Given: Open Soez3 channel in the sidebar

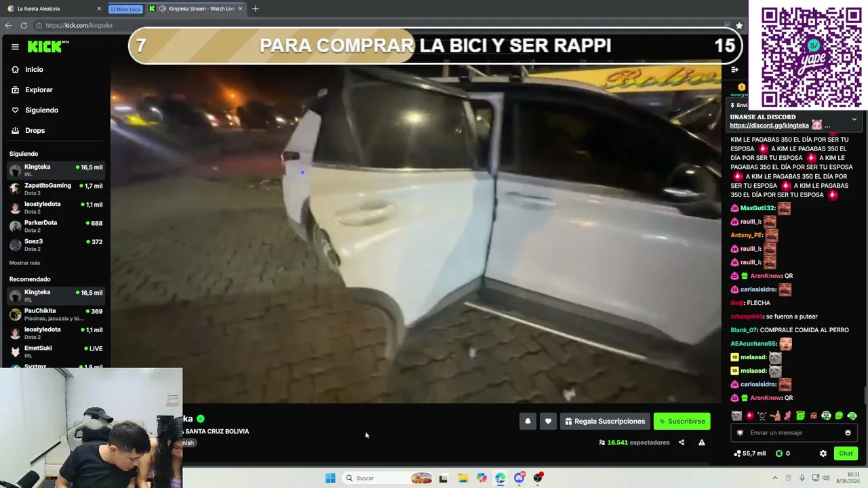Looking at the screenshot, I should [x=56, y=245].
